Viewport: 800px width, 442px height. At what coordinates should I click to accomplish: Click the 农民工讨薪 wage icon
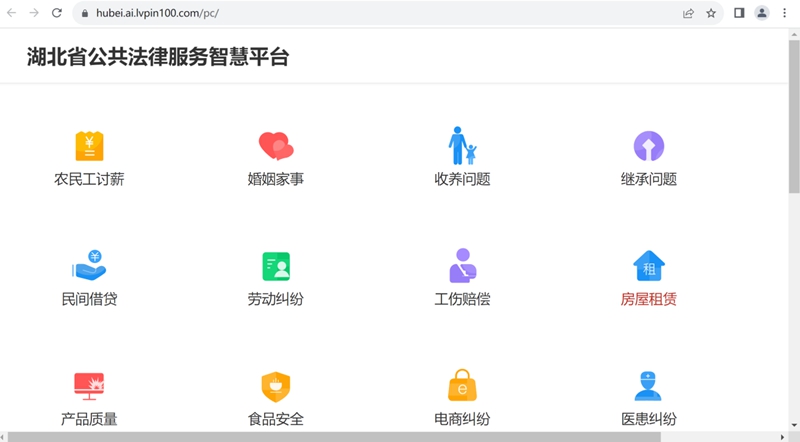click(x=89, y=146)
